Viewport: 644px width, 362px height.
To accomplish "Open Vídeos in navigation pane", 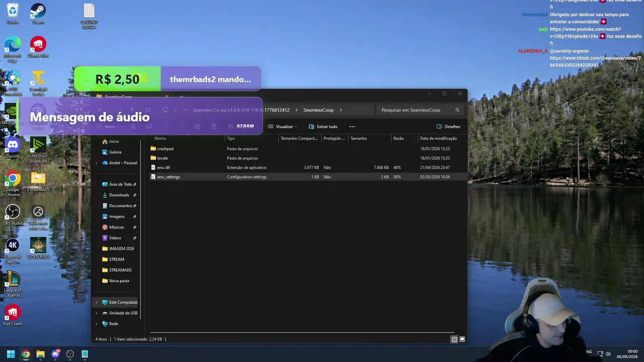I will coord(115,238).
